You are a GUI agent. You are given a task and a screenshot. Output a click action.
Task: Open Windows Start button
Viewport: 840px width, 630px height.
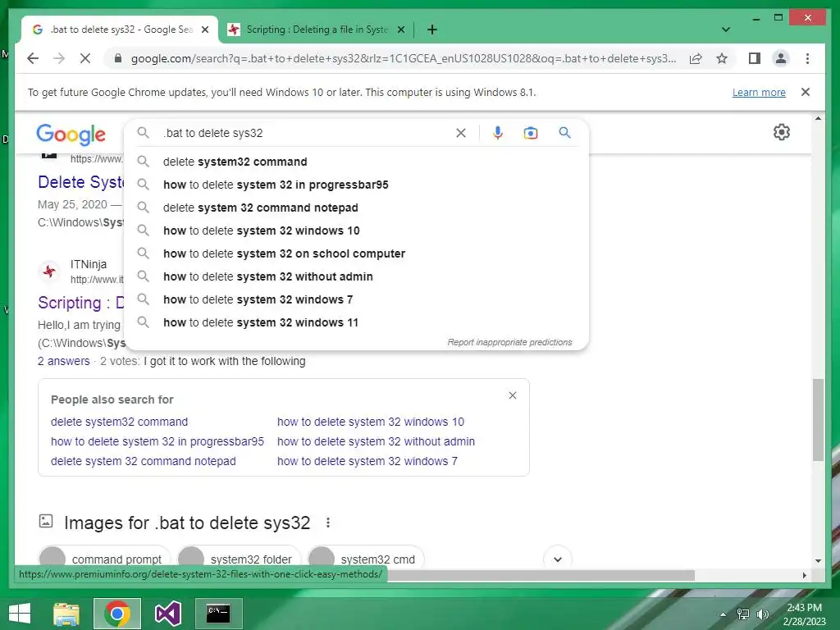point(20,614)
